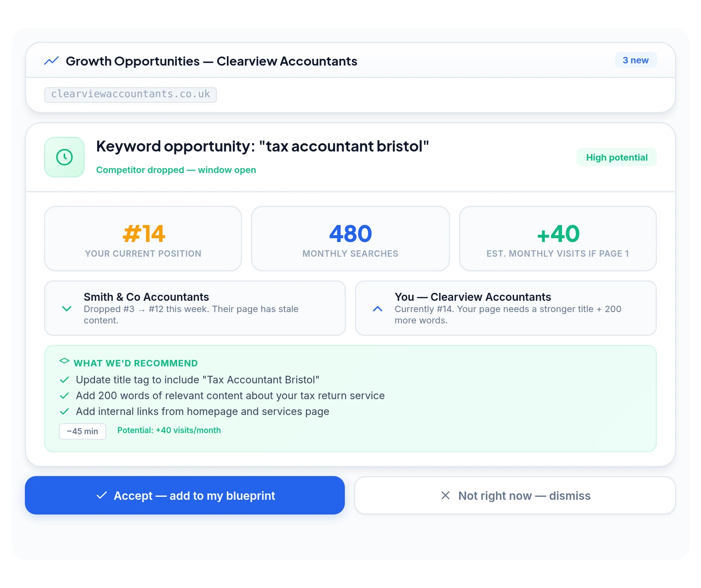This screenshot has width=701, height=588.
Task: Click the layers icon next to What We'd Recommend
Action: pos(64,361)
